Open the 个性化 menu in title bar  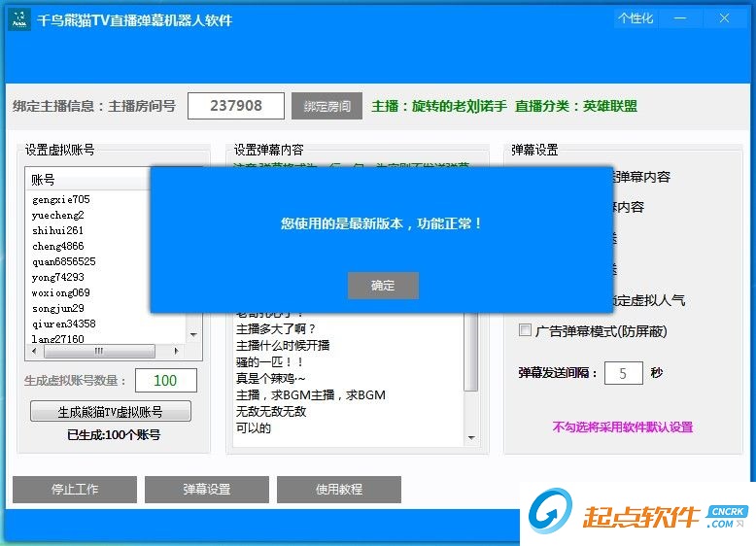[636, 18]
